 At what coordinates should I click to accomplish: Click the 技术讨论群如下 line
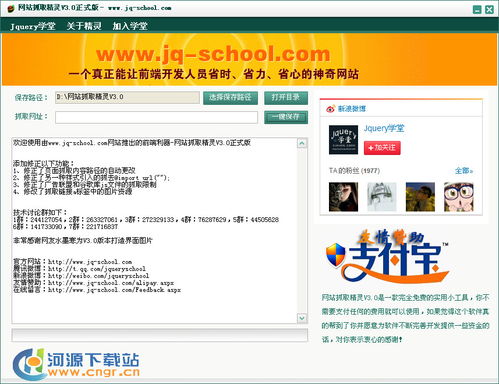point(40,212)
